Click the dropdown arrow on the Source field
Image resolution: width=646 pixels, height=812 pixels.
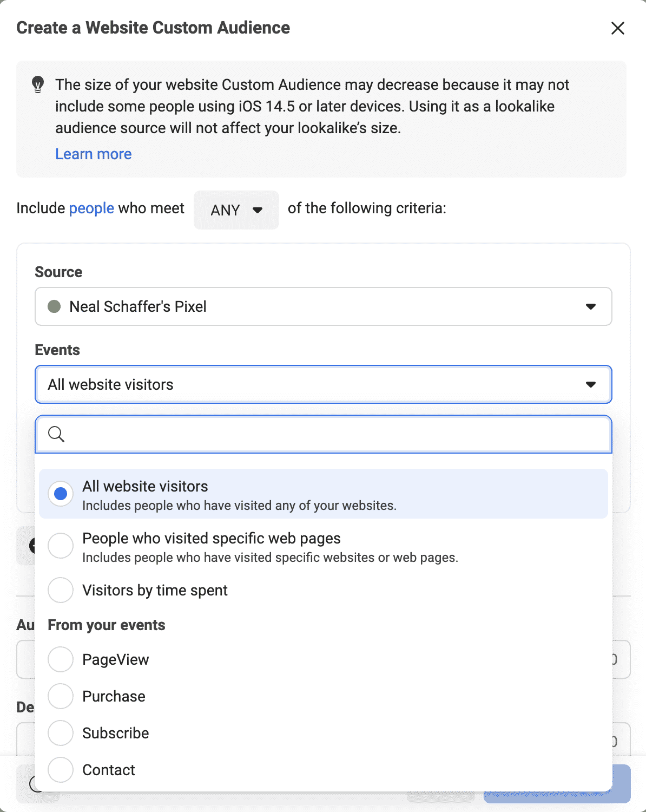pos(591,306)
